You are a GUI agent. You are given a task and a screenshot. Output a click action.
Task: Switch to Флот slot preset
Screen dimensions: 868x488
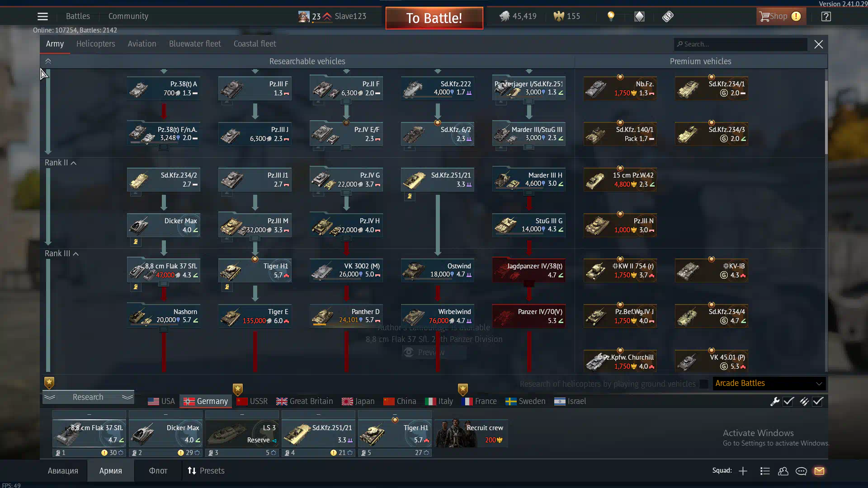point(158,471)
